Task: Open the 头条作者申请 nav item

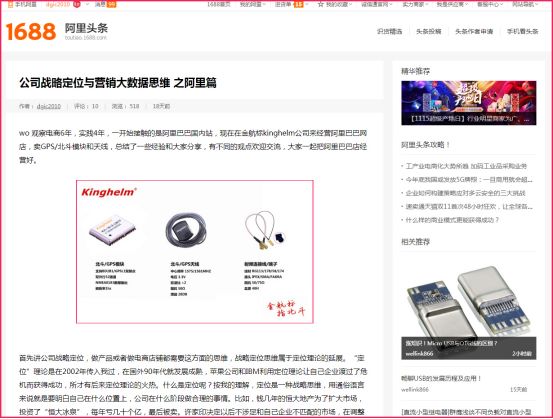Action: point(474,31)
